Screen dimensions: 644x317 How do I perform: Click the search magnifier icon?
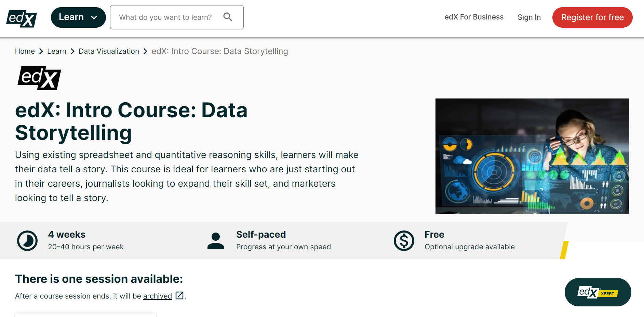click(x=228, y=17)
